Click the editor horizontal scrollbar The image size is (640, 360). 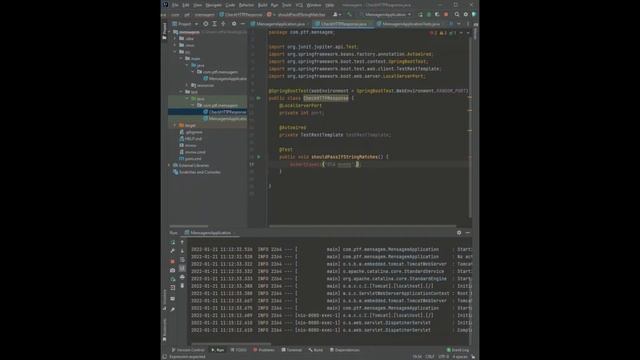(362, 226)
